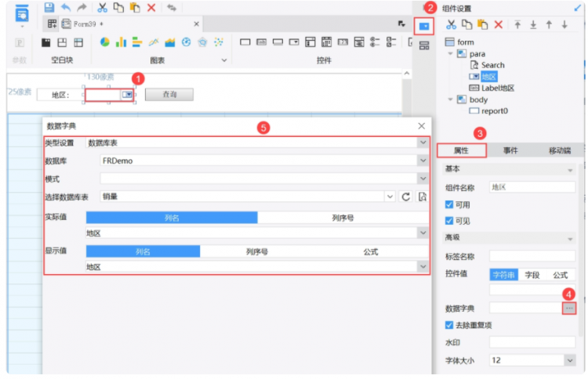588x379 pixels.
Task: Open the 数据字典 ellipsis button
Action: pyautogui.click(x=569, y=309)
